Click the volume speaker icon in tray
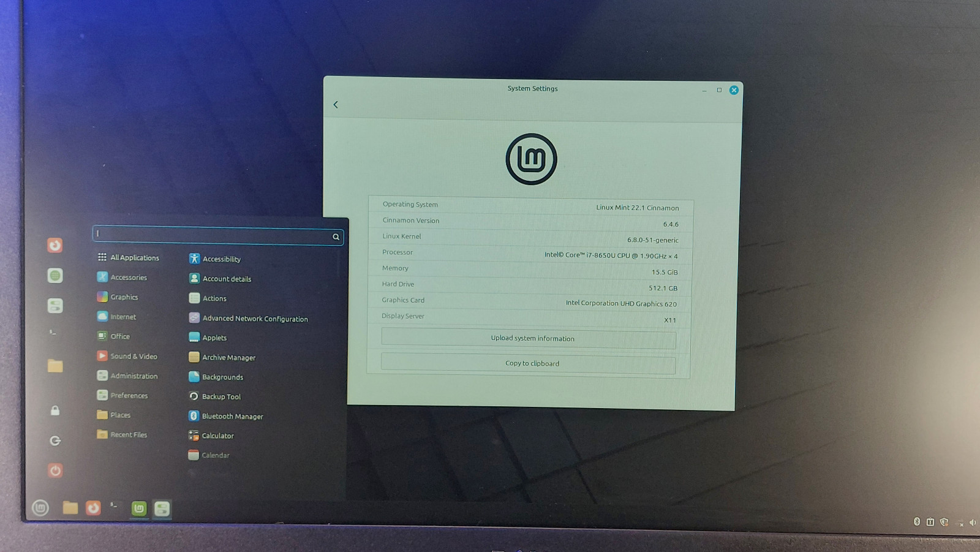Image resolution: width=980 pixels, height=552 pixels. coord(973,523)
